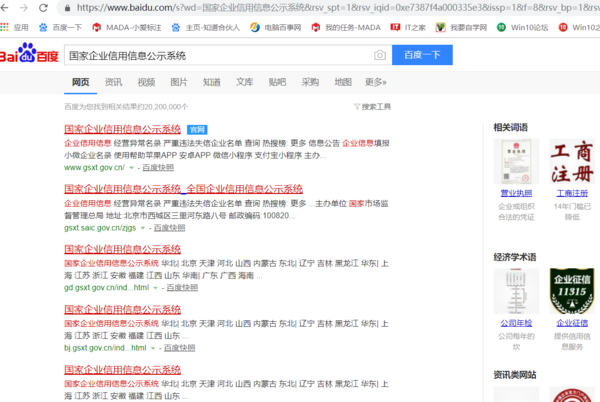Switch to the 采购 tab
This screenshot has height=402, width=600.
(310, 82)
